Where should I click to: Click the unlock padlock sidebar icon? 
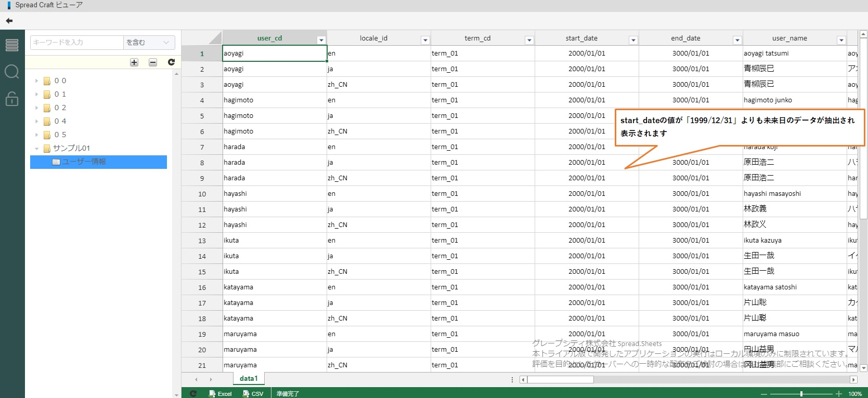coord(11,98)
